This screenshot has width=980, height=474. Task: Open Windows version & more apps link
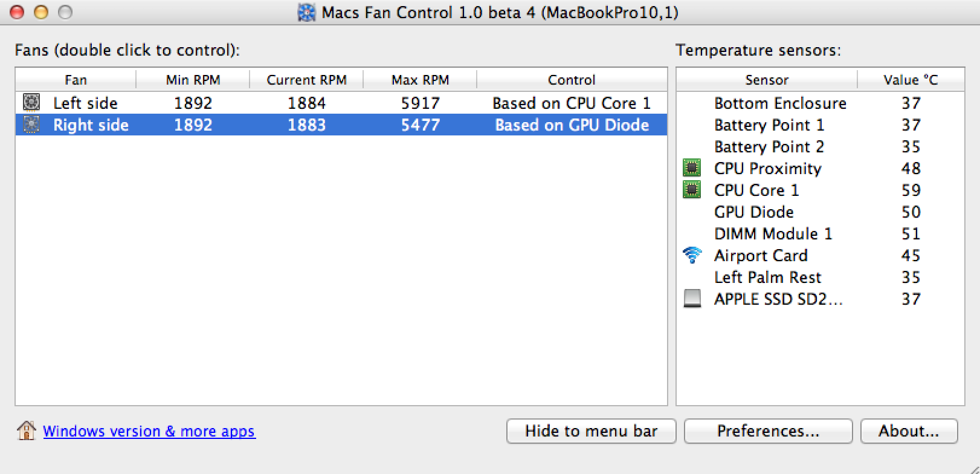[149, 431]
